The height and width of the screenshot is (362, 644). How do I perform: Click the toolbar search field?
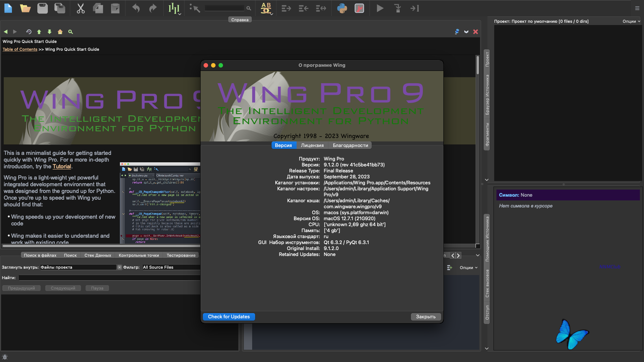click(x=225, y=8)
